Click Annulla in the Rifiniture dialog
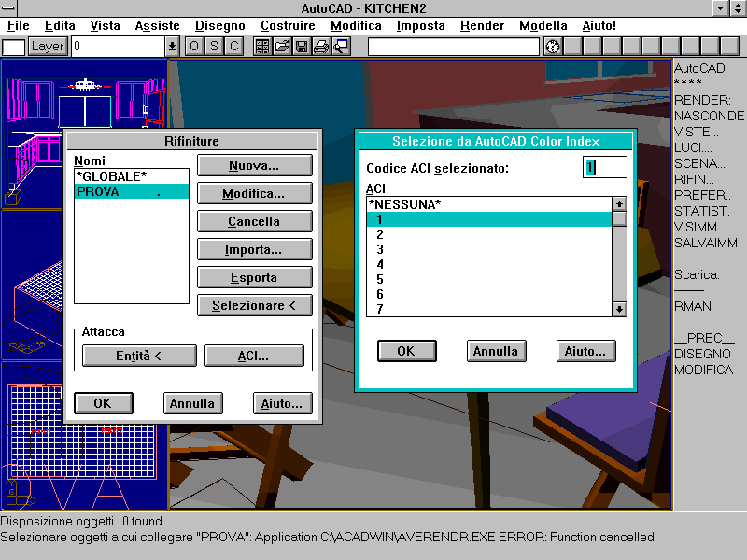Image resolution: width=747 pixels, height=560 pixels. pyautogui.click(x=193, y=403)
